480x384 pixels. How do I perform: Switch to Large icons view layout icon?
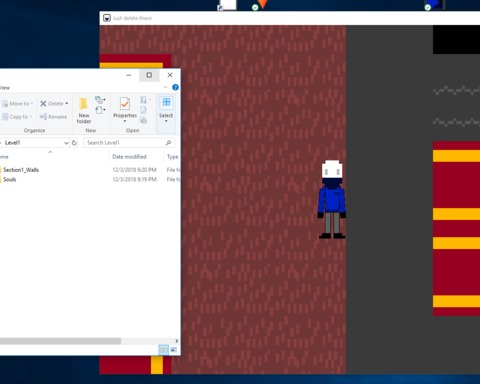point(174,350)
